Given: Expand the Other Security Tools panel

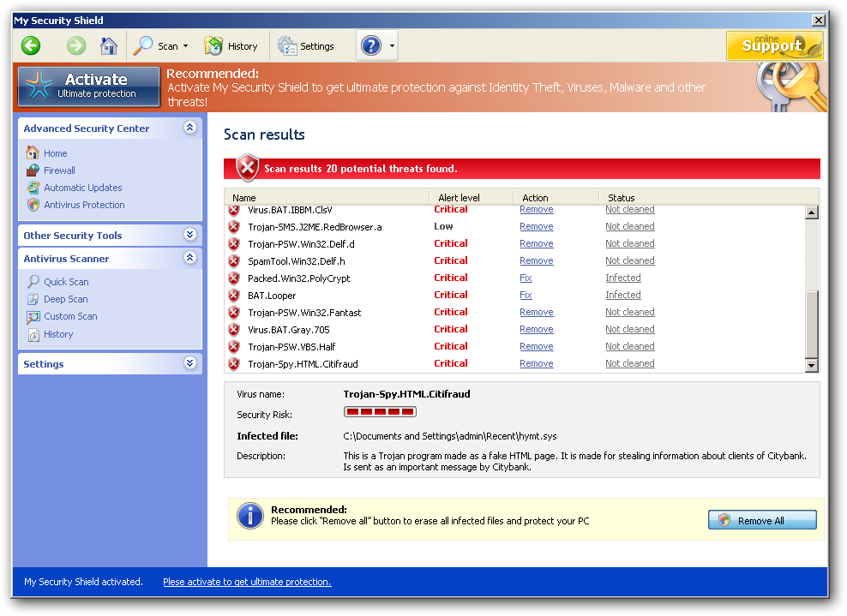Looking at the screenshot, I should [x=189, y=234].
